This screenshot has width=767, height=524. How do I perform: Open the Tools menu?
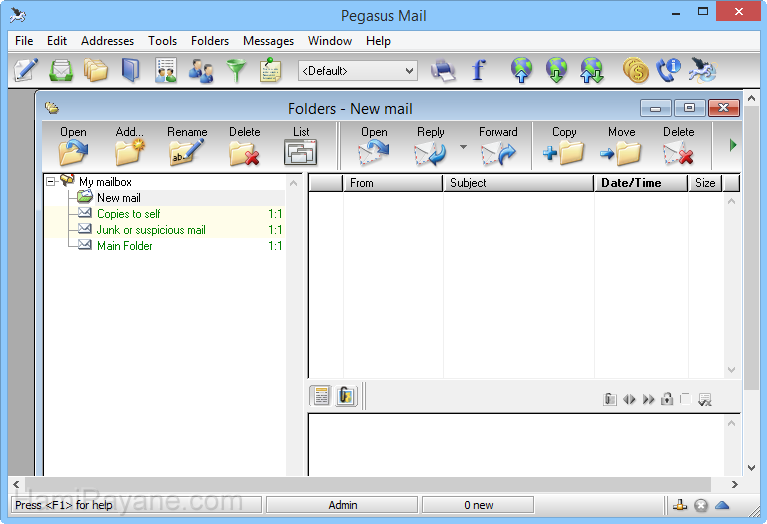[162, 41]
